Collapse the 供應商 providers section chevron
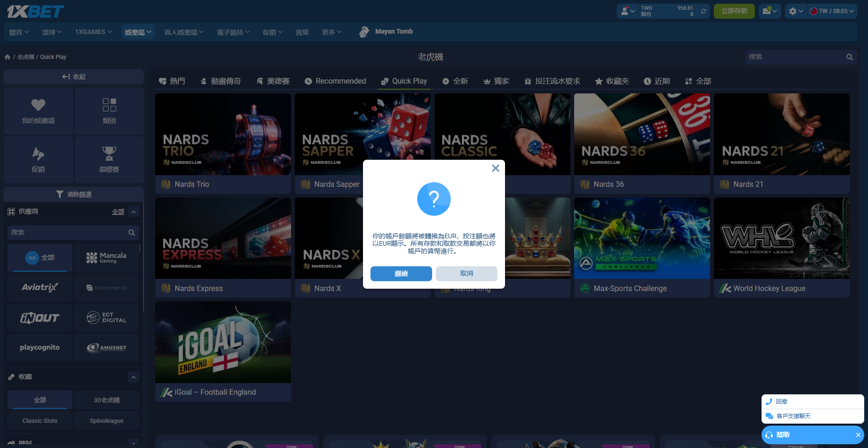The image size is (868, 448). click(134, 212)
